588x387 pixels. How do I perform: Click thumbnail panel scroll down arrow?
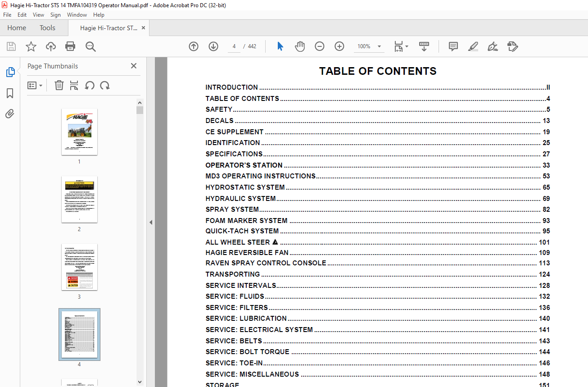point(140,382)
